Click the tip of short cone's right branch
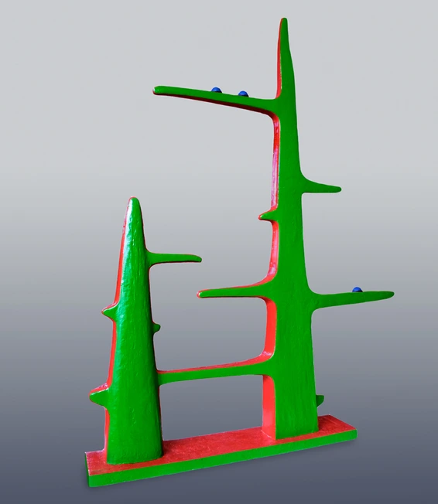Viewport: 438px width, 504px height. (196, 258)
